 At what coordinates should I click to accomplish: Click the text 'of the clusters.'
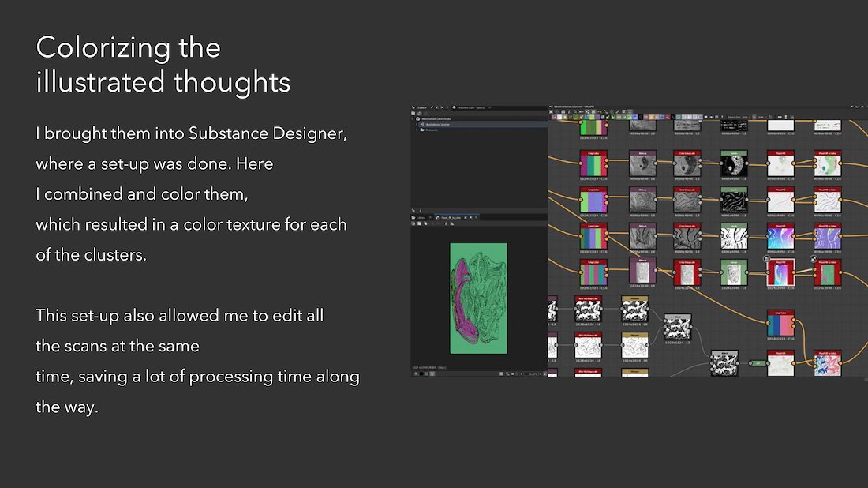coord(92,255)
